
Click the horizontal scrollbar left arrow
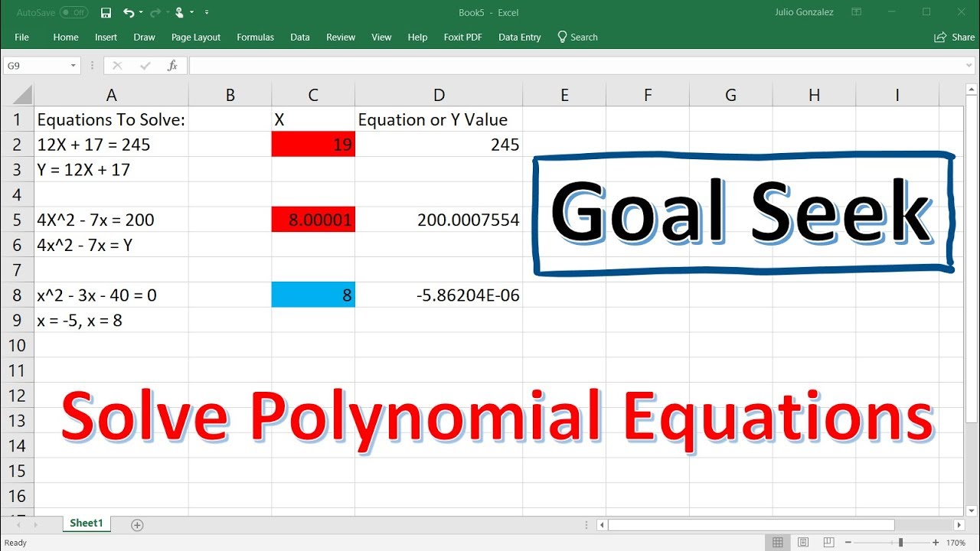coord(603,525)
